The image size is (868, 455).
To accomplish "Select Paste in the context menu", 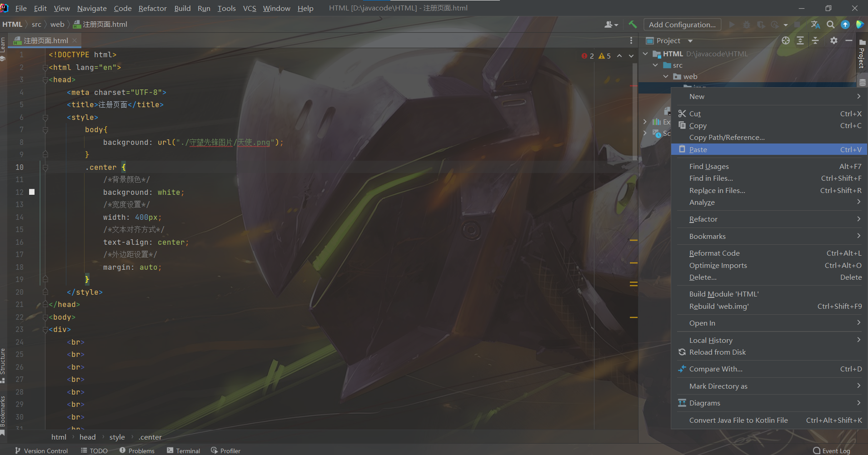I will 769,149.
